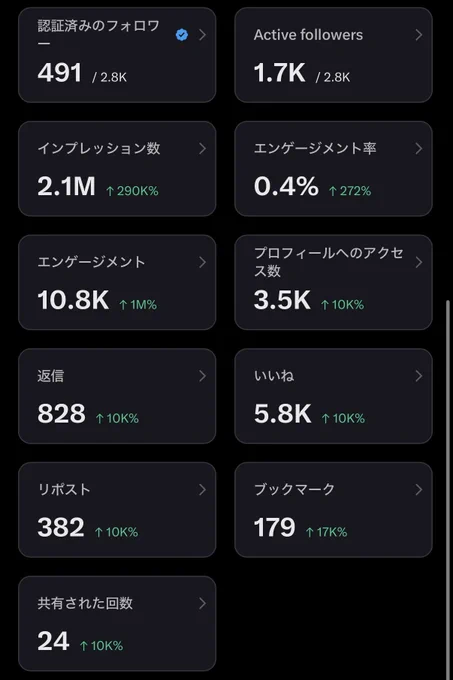The width and height of the screenshot is (453, 680).
Task: Open プロフィールへのアクセス数 chevron
Action: (x=418, y=262)
